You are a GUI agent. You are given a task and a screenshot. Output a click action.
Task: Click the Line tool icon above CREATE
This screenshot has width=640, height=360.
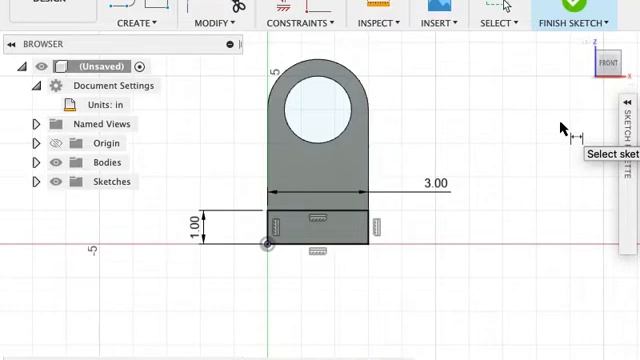pos(122,4)
